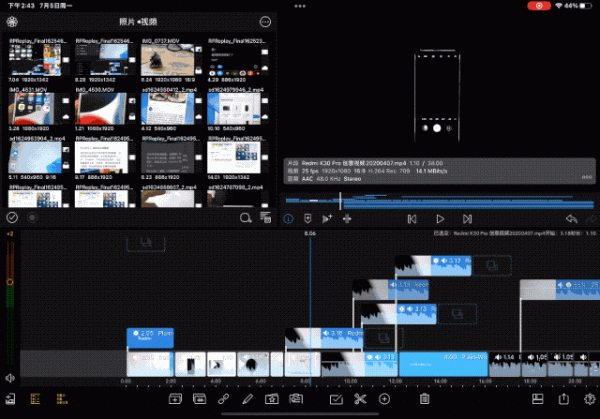The width and height of the screenshot is (600, 419).
Task: Jump to previous clip in preview
Action: pyautogui.click(x=411, y=218)
